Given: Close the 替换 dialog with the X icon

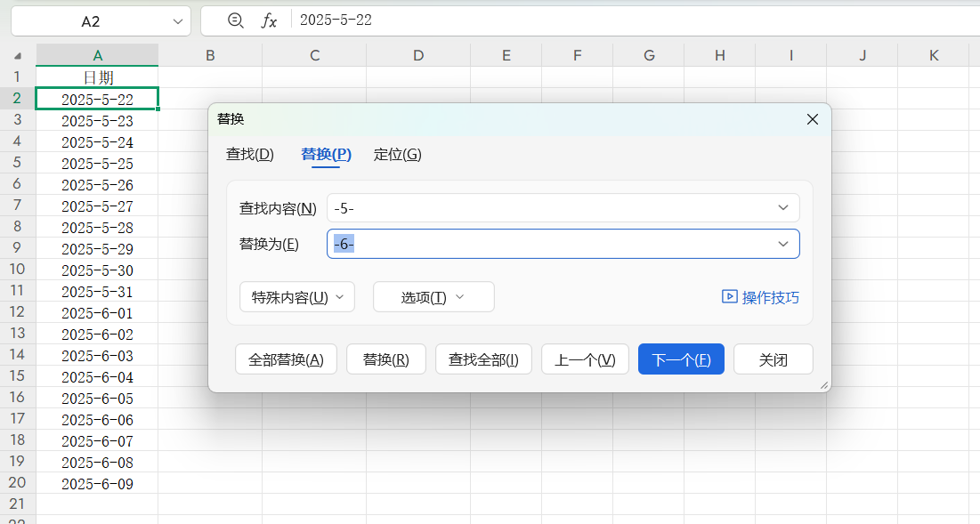Looking at the screenshot, I should tap(811, 118).
